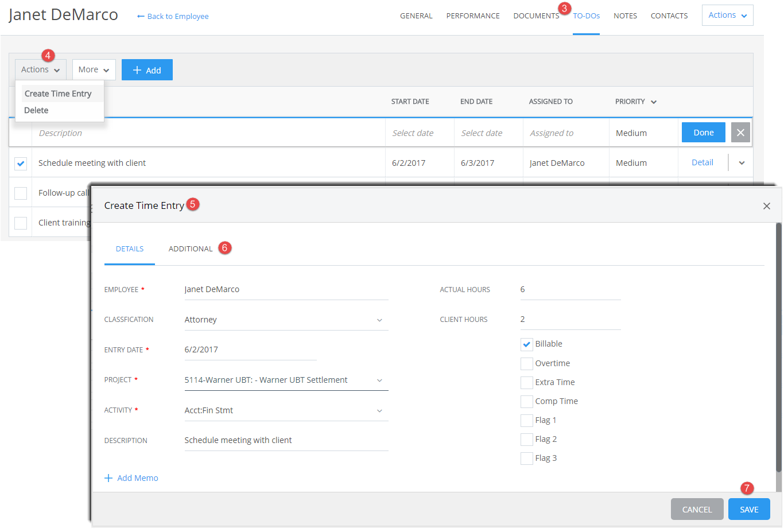This screenshot has height=532, width=784.
Task: Click the back arrow before Back to Employee
Action: [141, 17]
